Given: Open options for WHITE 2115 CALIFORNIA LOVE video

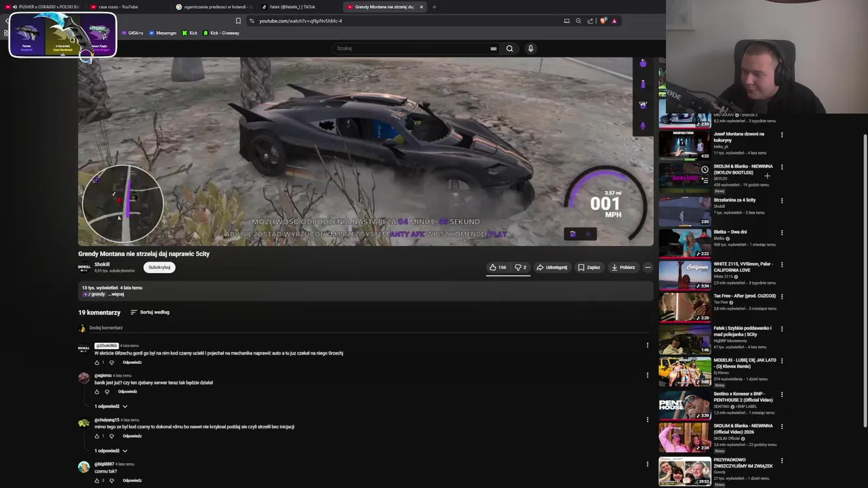Looking at the screenshot, I should [782, 265].
